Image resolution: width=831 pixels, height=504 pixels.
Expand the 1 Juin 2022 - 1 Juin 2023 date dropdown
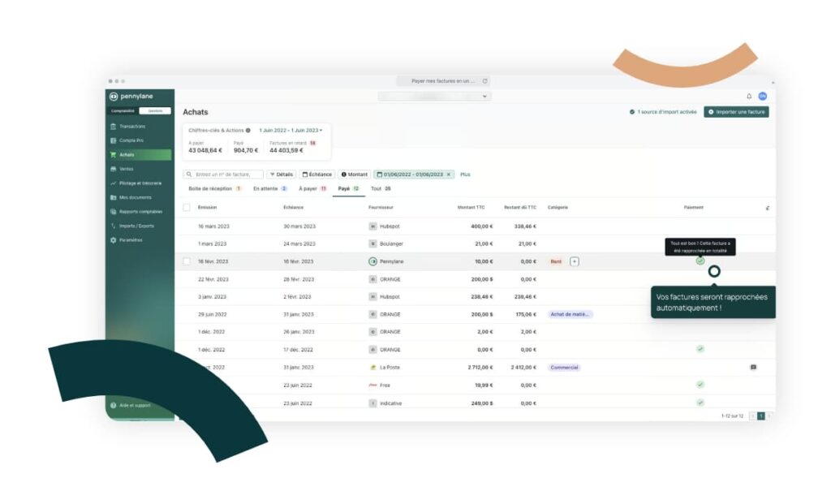(x=291, y=130)
